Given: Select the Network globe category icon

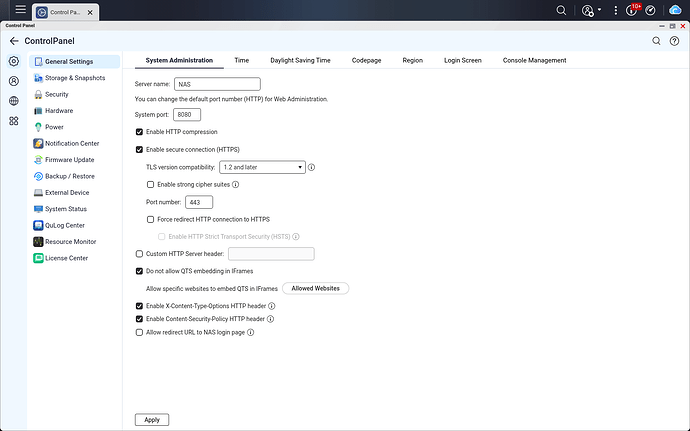Looking at the screenshot, I should (14, 101).
